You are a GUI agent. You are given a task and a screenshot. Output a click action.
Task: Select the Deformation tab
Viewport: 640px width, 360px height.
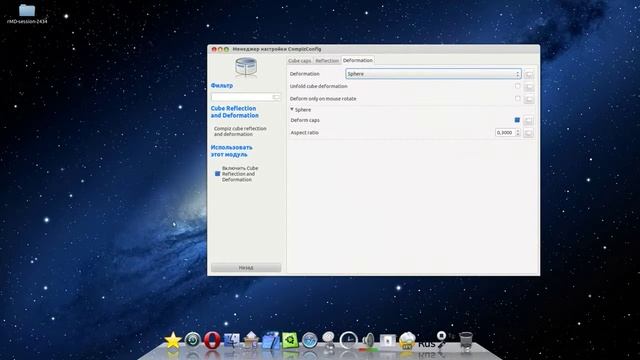(x=358, y=60)
